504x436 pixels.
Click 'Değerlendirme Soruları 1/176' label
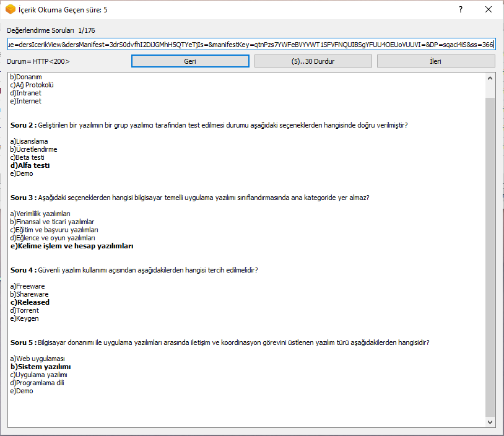coord(51,30)
